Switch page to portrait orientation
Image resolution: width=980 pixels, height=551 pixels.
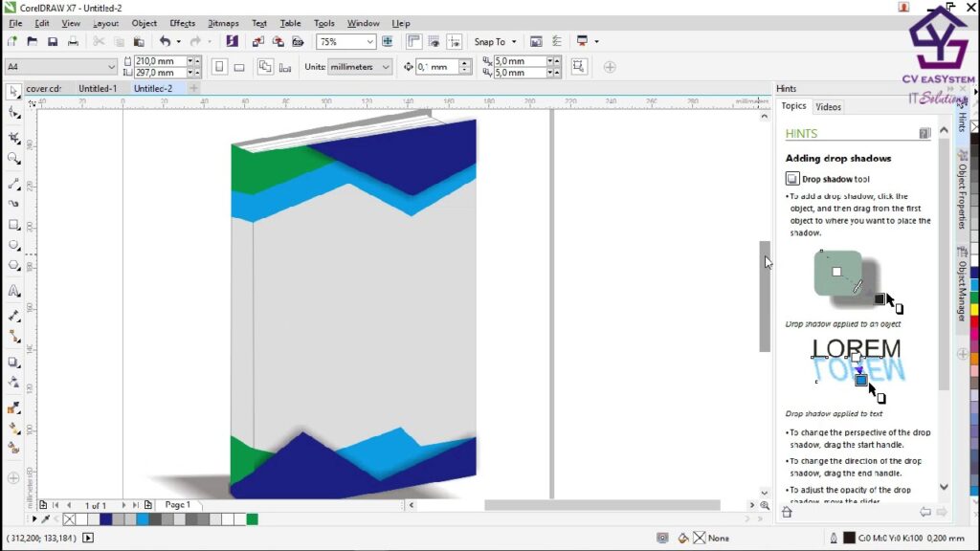(219, 67)
